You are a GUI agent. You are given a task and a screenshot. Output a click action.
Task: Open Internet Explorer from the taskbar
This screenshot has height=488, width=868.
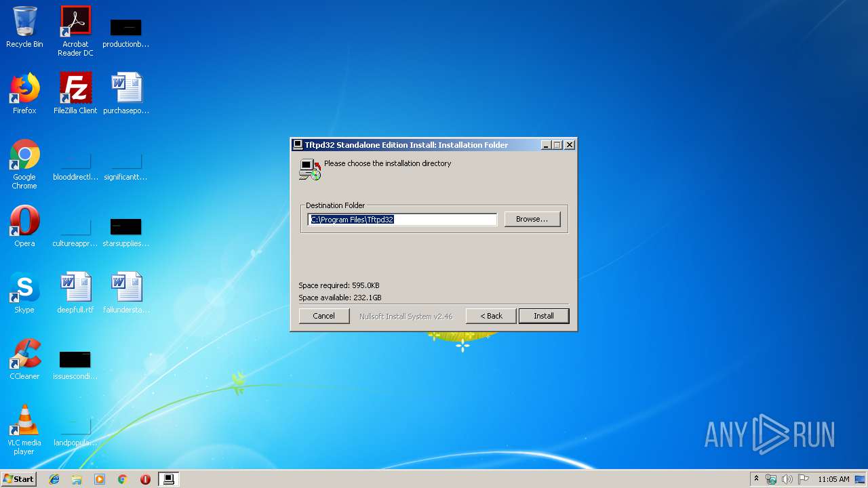pyautogui.click(x=54, y=479)
